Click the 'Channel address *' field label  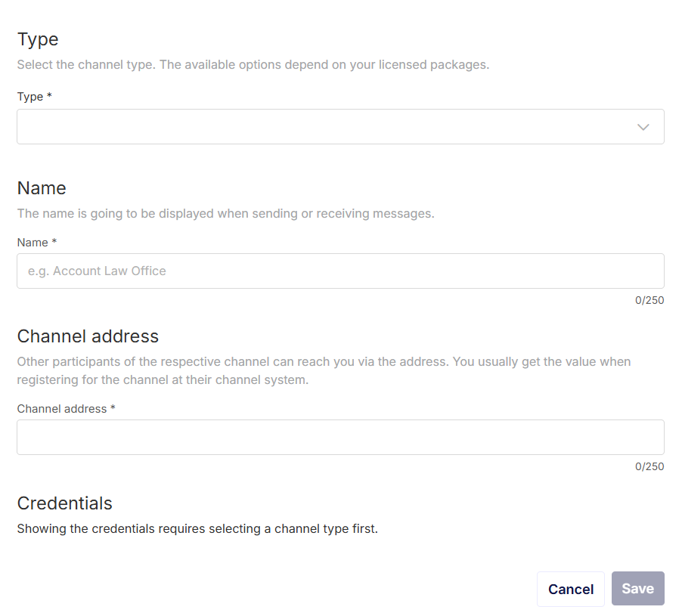[66, 409]
